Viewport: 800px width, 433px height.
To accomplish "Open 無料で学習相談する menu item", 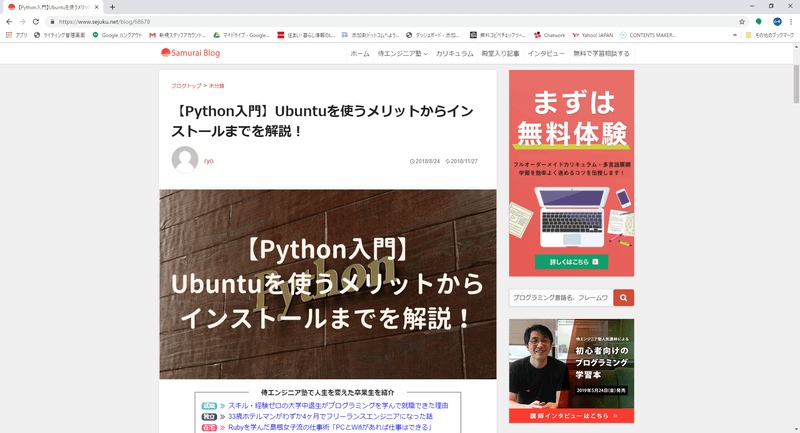I will [601, 54].
